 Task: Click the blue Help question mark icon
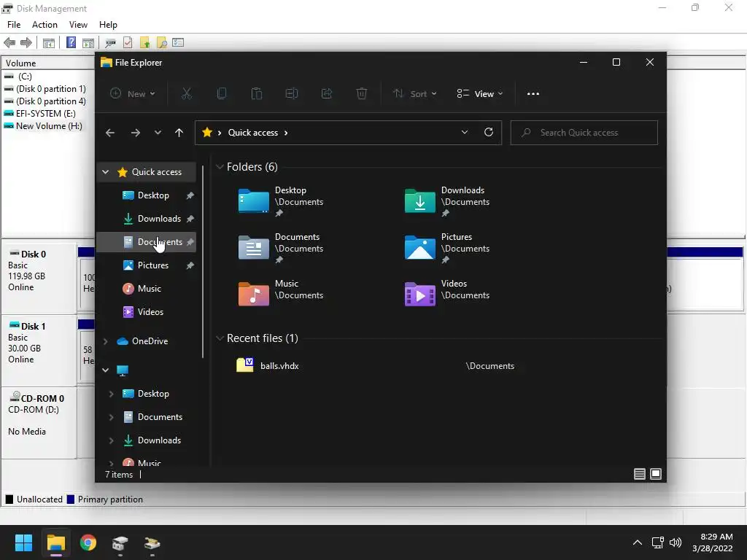pyautogui.click(x=71, y=42)
